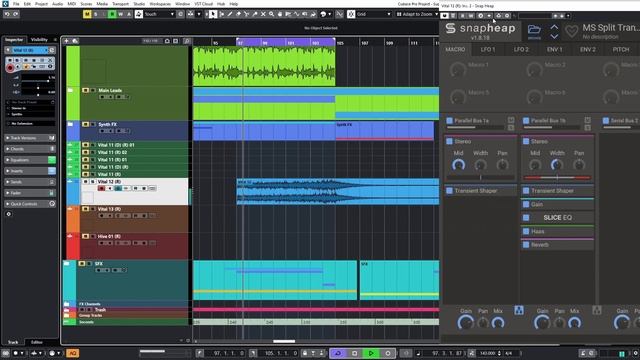Toggle Gain module checkbox

coord(526,204)
